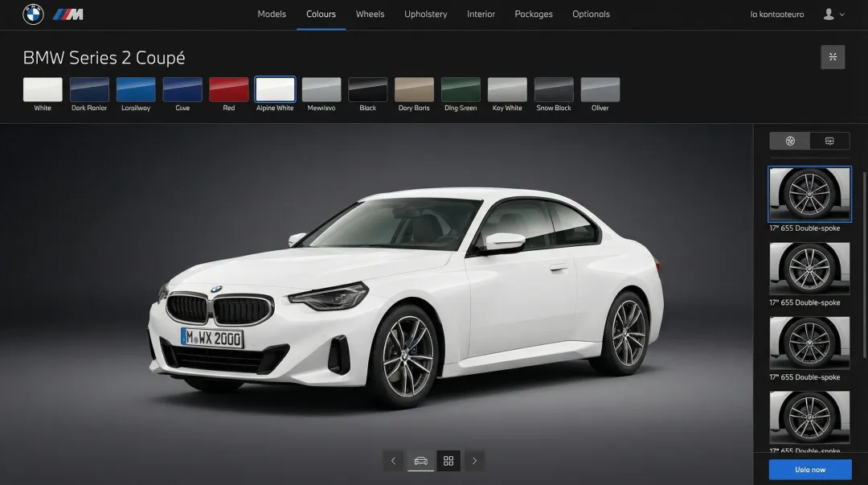The image size is (868, 485).
Task: Open the user account icon
Action: pos(828,14)
